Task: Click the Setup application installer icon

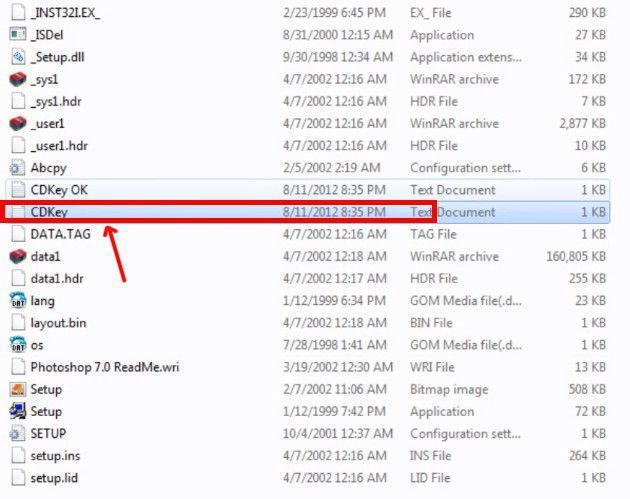Action: tap(18, 411)
